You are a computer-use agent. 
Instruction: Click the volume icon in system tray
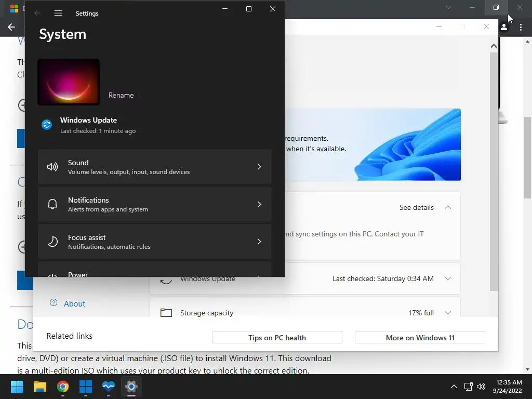(481, 387)
